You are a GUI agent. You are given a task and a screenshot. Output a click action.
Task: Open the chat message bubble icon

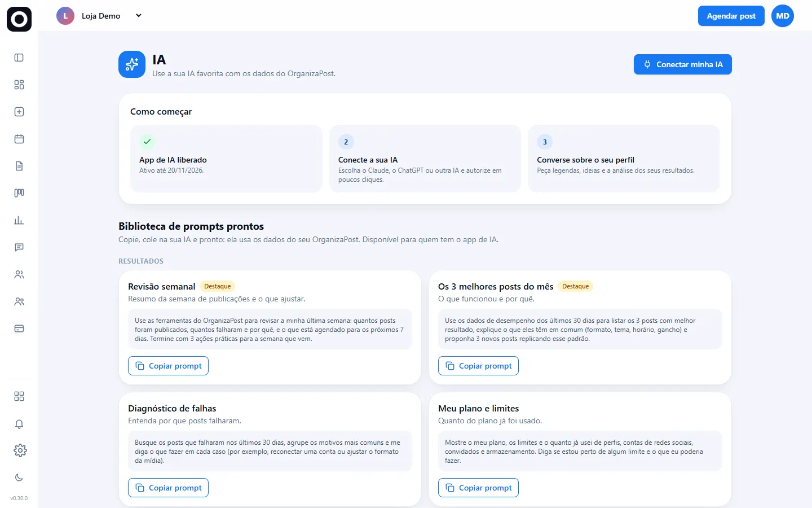tap(19, 247)
